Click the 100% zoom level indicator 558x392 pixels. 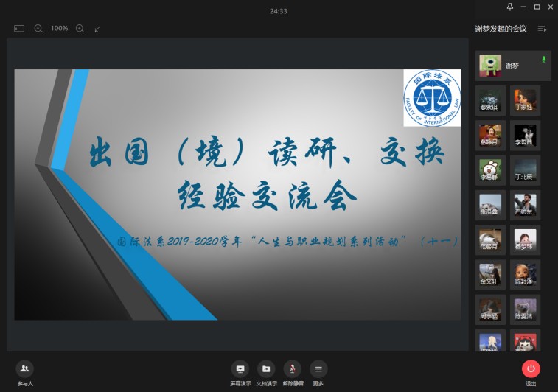[59, 29]
